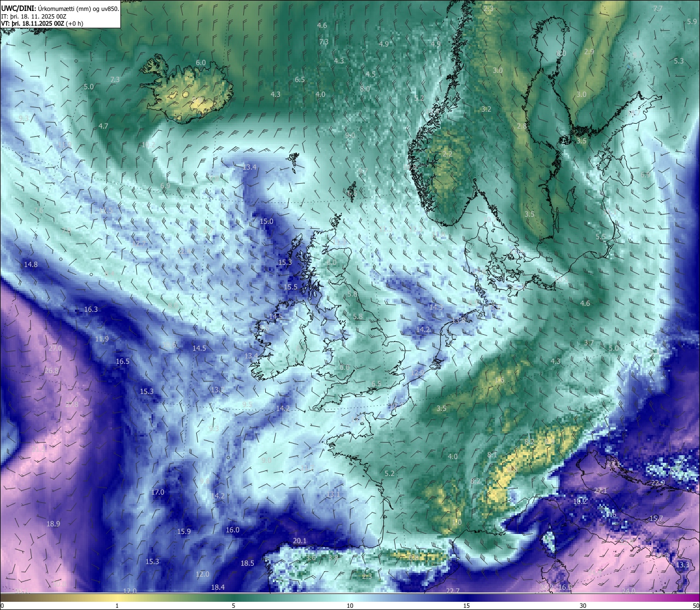Click the 24.0 value in the bottom right

[x=628, y=590]
